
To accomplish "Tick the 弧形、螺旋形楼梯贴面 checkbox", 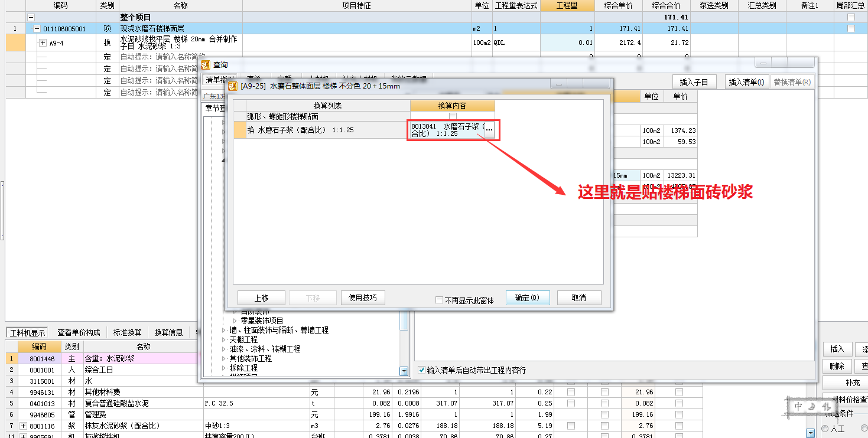I will 453,116.
